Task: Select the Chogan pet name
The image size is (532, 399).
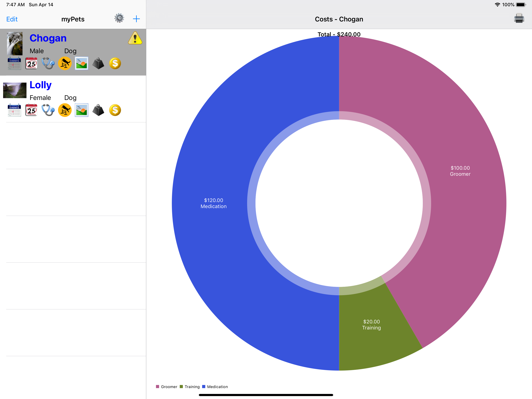Action: [48, 38]
